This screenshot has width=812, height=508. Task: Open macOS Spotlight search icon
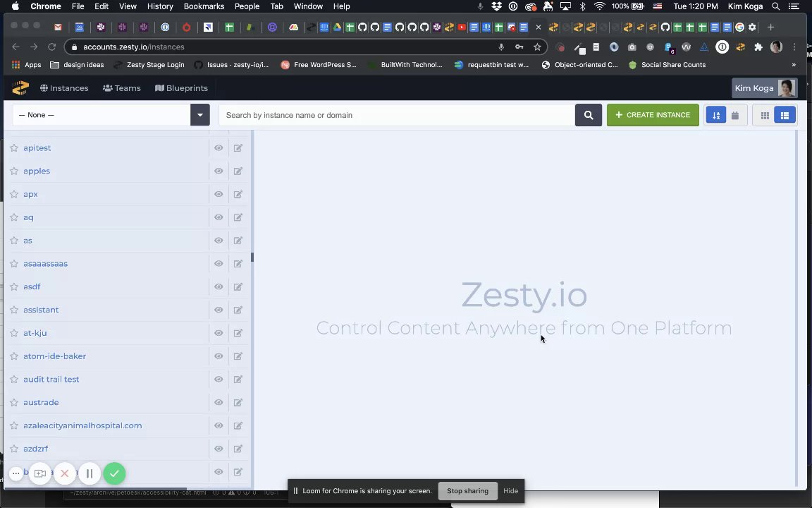776,6
